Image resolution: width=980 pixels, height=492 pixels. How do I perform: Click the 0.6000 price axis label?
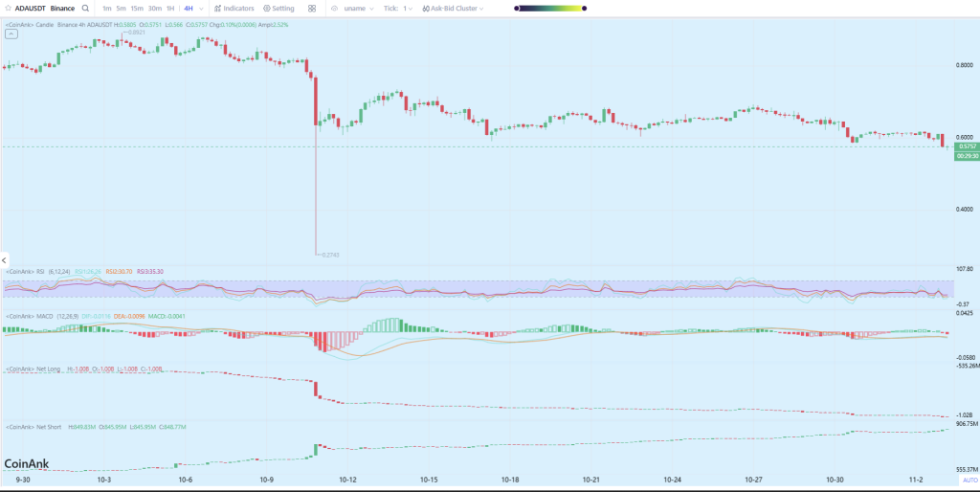[x=965, y=137]
